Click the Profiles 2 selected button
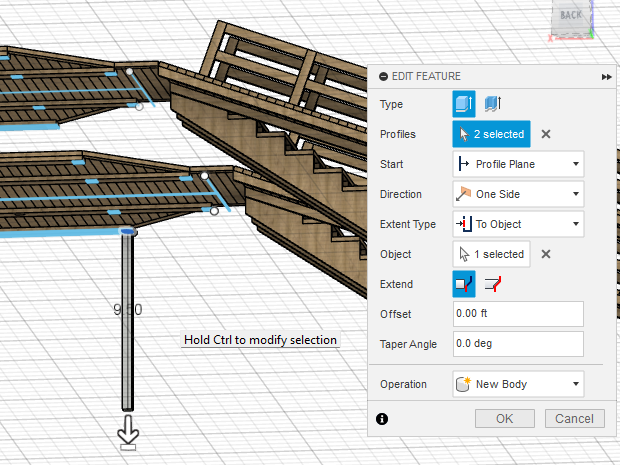Image resolution: width=620 pixels, height=465 pixels. 491,134
